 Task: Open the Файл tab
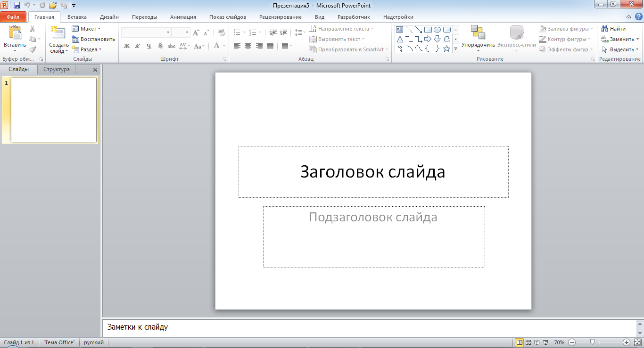(x=13, y=17)
